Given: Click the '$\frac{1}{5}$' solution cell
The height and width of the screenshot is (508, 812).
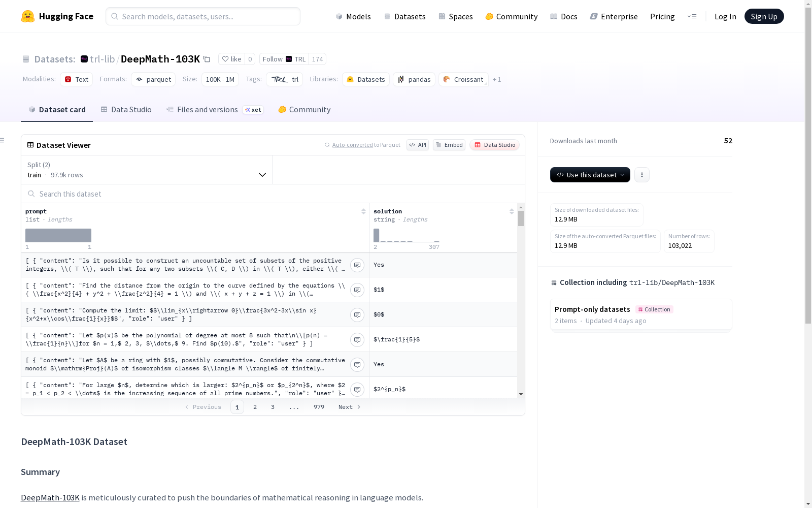Looking at the screenshot, I should tap(443, 339).
